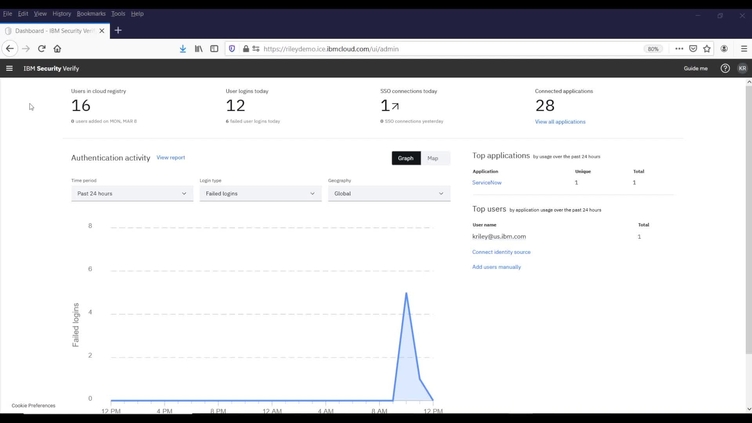Click the help question mark icon
752x423 pixels.
725,69
